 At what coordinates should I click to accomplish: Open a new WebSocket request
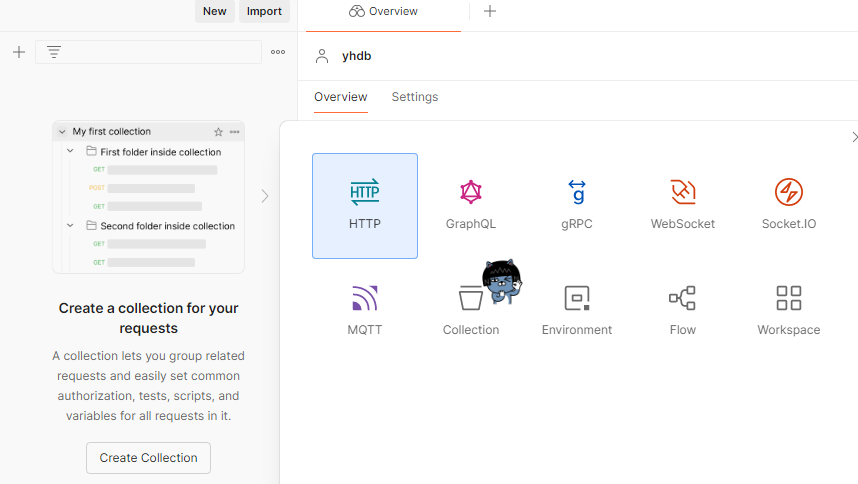tap(682, 206)
